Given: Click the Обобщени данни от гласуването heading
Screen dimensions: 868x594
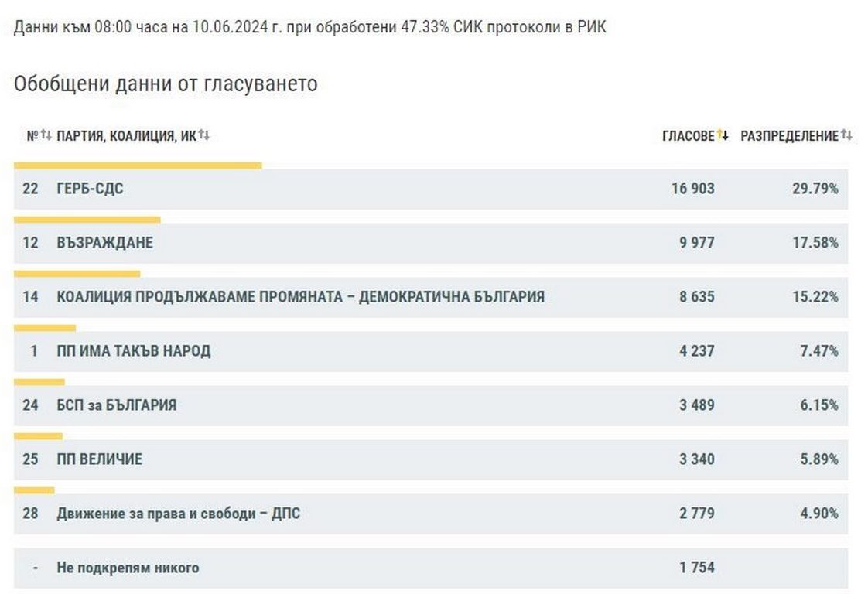Looking at the screenshot, I should tap(166, 84).
